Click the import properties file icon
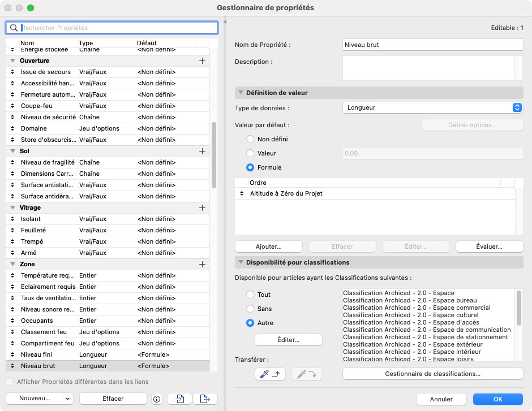 (x=180, y=399)
